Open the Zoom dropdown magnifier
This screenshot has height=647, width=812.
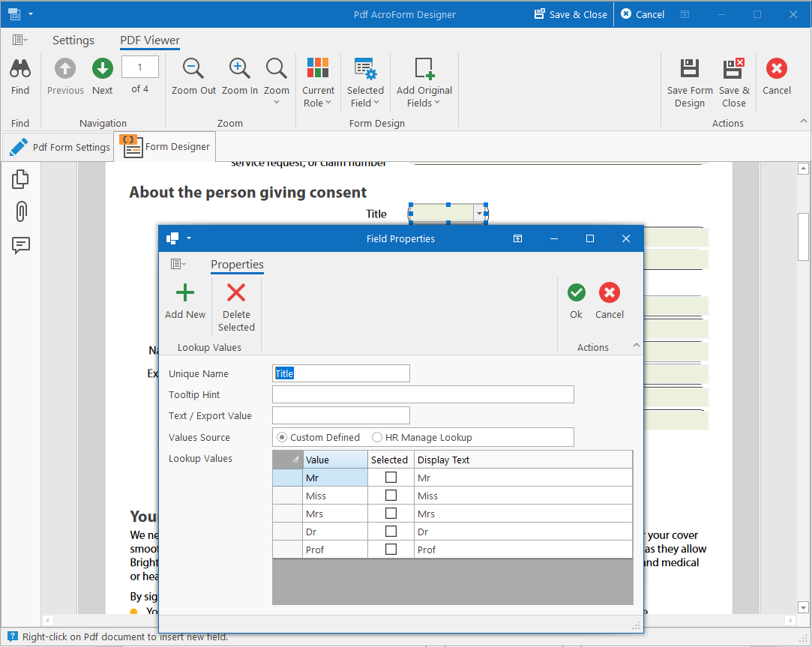(277, 68)
